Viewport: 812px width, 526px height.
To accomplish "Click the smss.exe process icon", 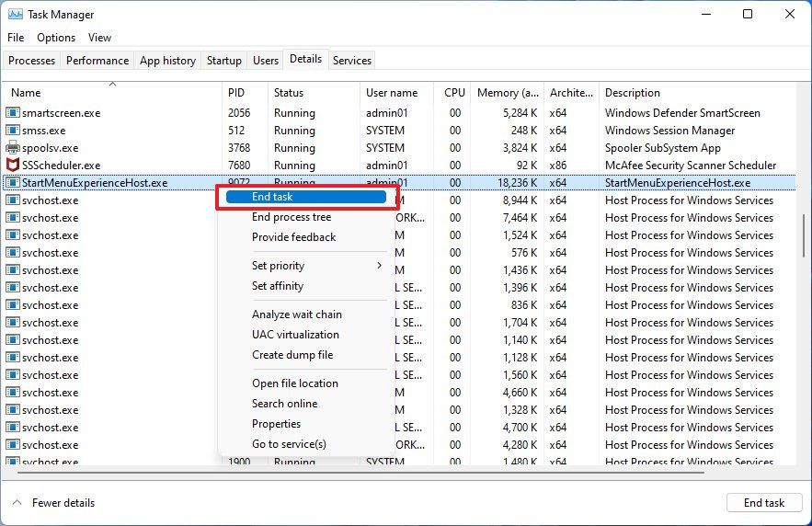I will [x=13, y=131].
